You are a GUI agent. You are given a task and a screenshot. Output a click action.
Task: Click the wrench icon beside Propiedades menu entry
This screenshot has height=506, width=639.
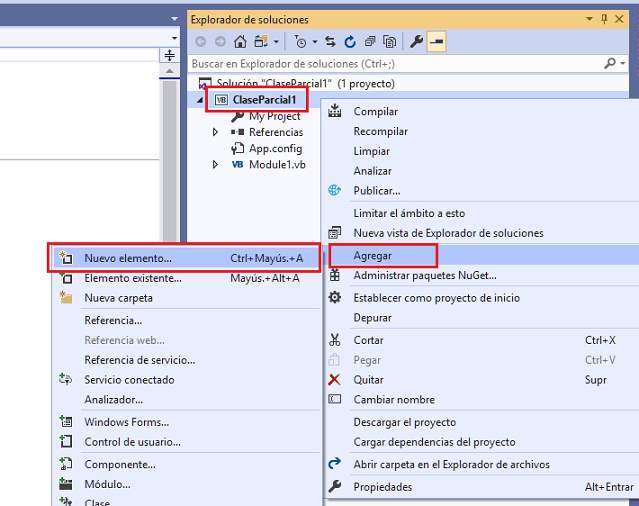point(335,486)
